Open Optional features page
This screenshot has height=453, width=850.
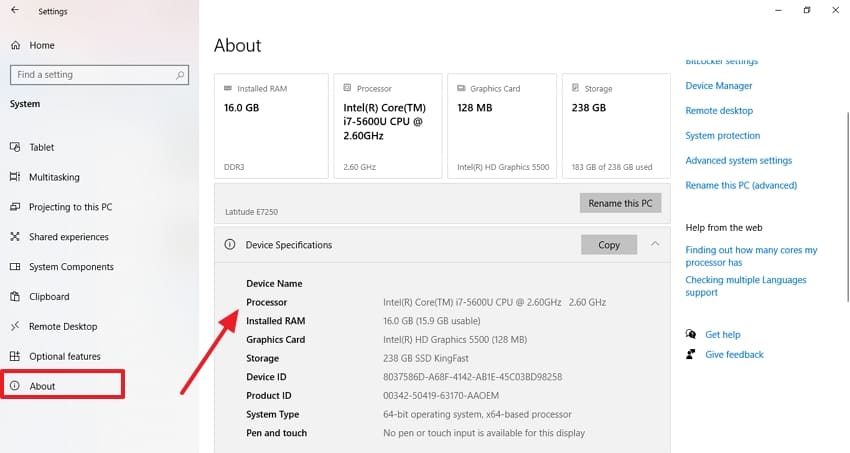pyautogui.click(x=65, y=356)
